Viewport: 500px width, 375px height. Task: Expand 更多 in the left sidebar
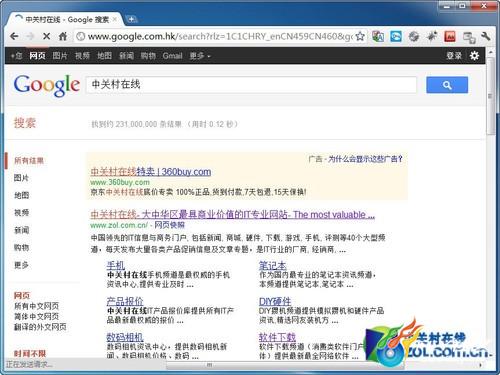pos(21,265)
